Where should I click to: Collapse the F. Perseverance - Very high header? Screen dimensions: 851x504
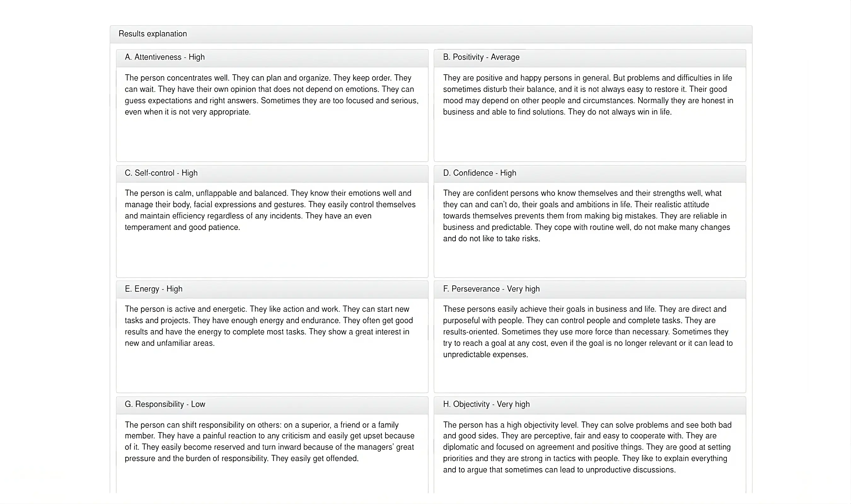(x=491, y=289)
